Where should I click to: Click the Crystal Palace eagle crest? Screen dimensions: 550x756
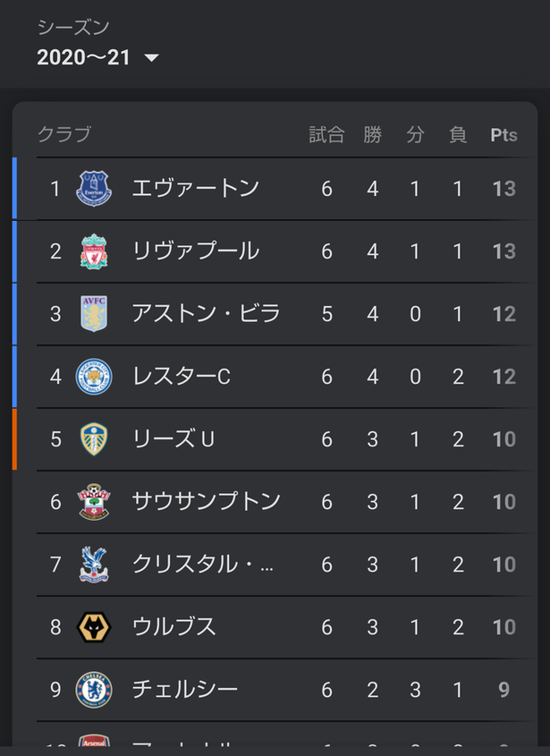tap(94, 565)
